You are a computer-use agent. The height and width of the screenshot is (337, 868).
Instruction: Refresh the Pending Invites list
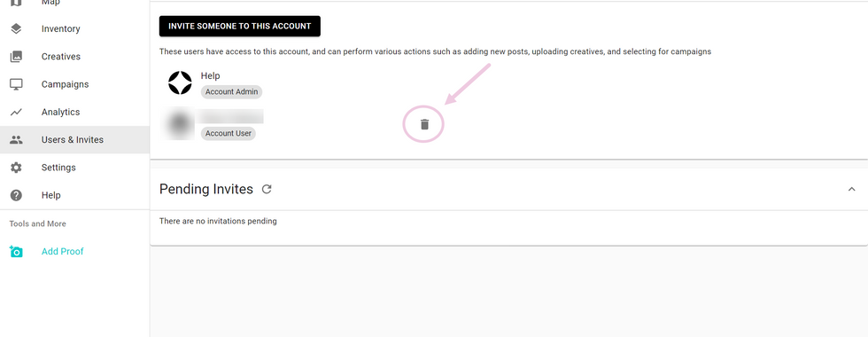tap(267, 189)
